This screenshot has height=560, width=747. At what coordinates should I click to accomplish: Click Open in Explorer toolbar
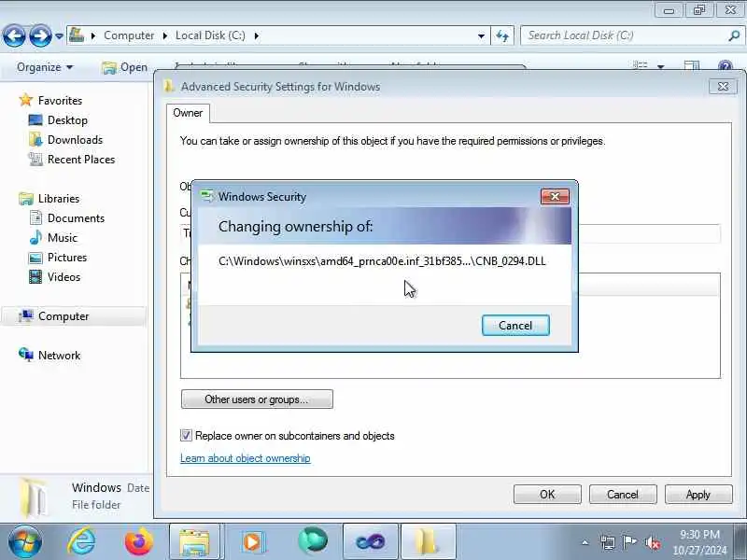pyautogui.click(x=125, y=67)
